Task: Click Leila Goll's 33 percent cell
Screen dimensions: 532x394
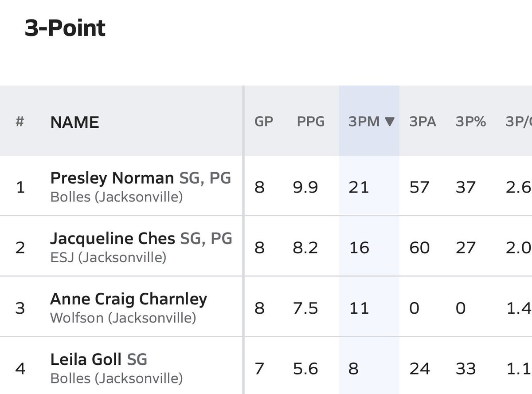Action: tap(465, 369)
